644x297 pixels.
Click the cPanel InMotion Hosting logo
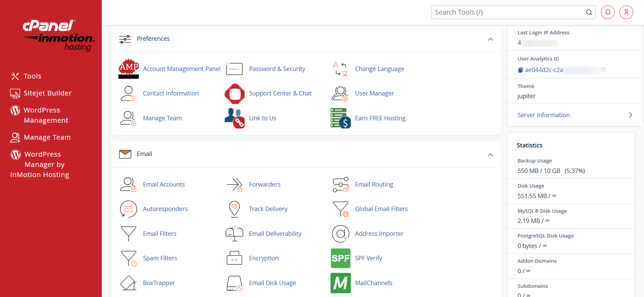59,35
